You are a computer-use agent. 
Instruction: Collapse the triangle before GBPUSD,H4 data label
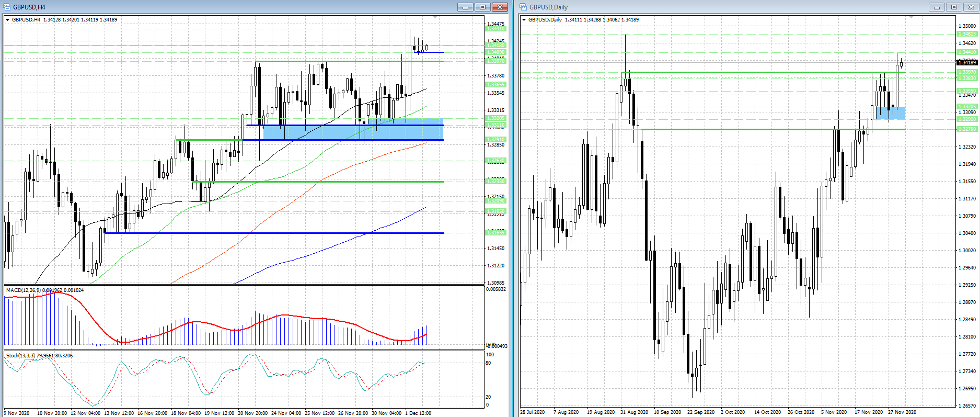pos(8,20)
